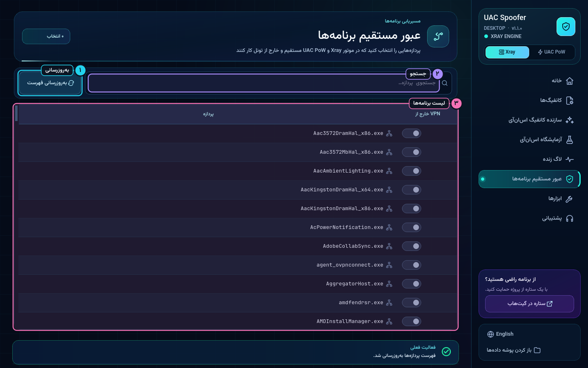Screen dimensions: 588x368
Task: Open the Home (خانه) house icon
Action: tap(570, 81)
